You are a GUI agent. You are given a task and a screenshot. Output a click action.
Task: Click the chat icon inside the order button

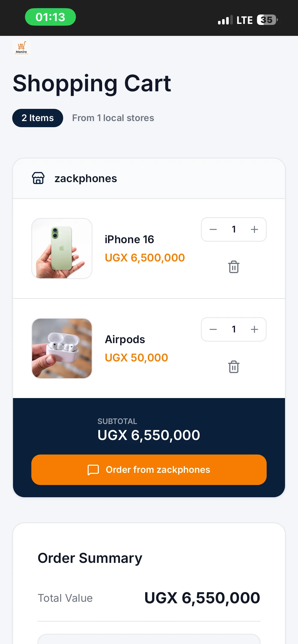click(x=93, y=470)
